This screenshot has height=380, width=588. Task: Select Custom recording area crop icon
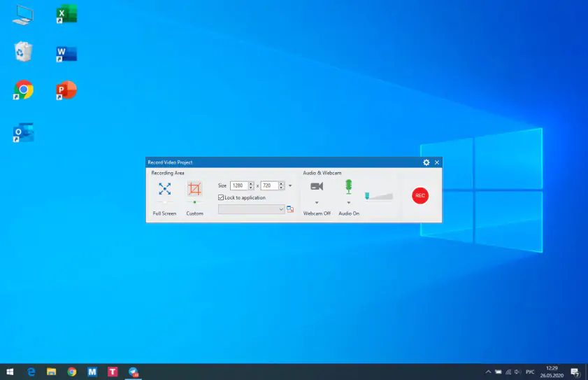click(x=194, y=189)
